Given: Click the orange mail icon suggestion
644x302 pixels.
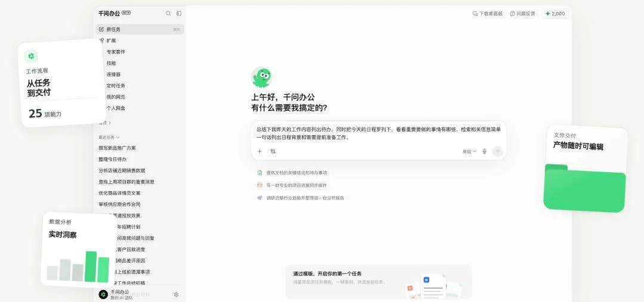Looking at the screenshot, I should pos(259,185).
